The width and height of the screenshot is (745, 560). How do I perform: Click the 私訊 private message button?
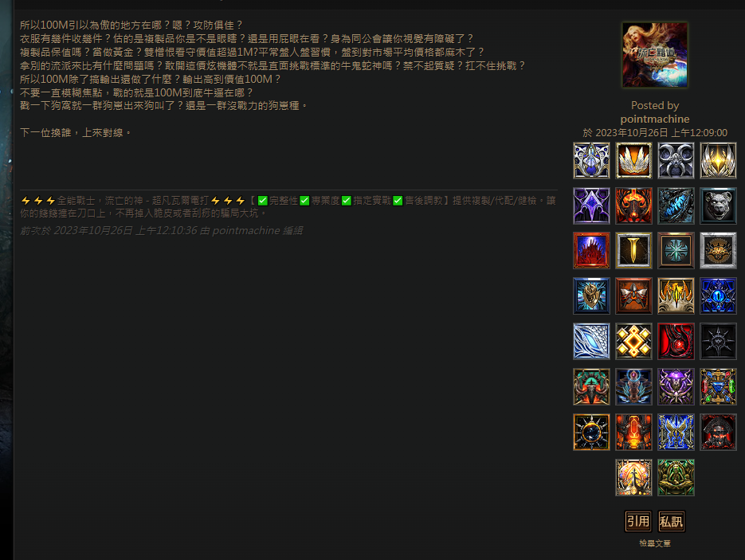coord(672,522)
